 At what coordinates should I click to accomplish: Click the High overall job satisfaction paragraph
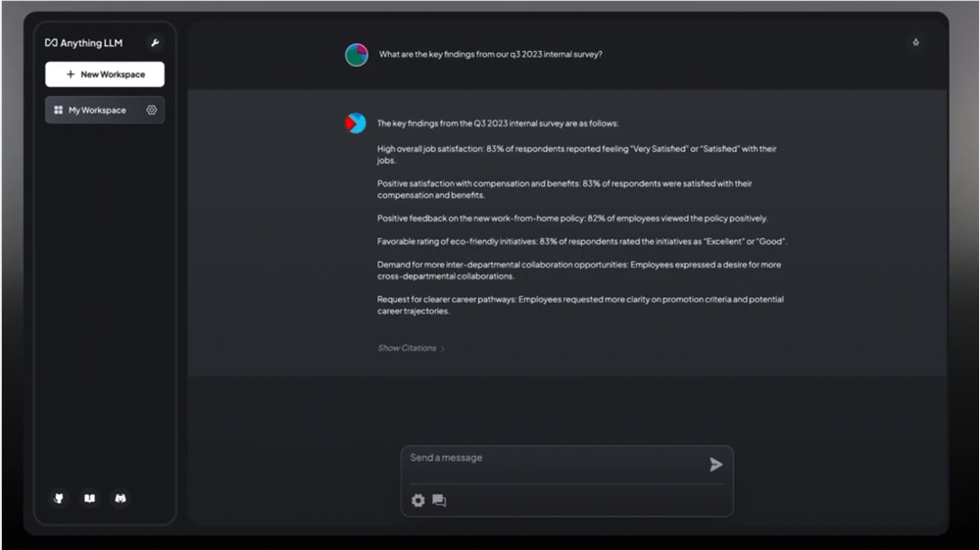[577, 154]
